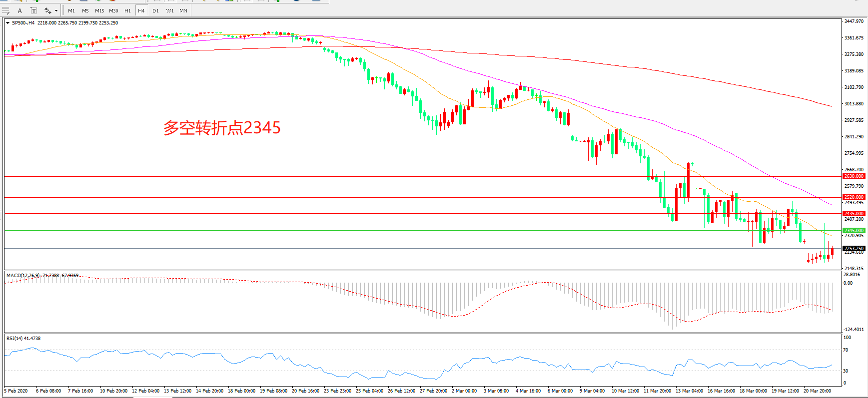Click the Arrows objects tool icon

[x=48, y=10]
